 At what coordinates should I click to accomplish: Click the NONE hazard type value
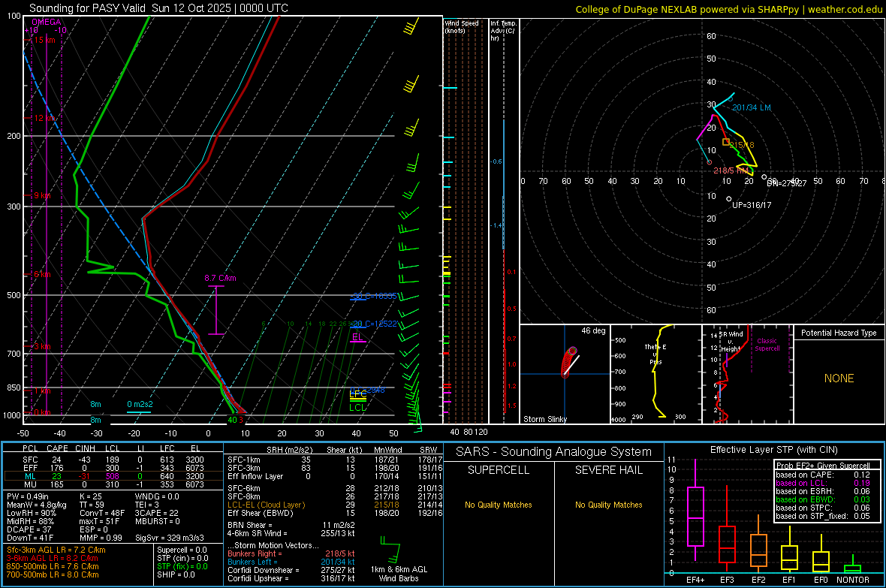[839, 378]
